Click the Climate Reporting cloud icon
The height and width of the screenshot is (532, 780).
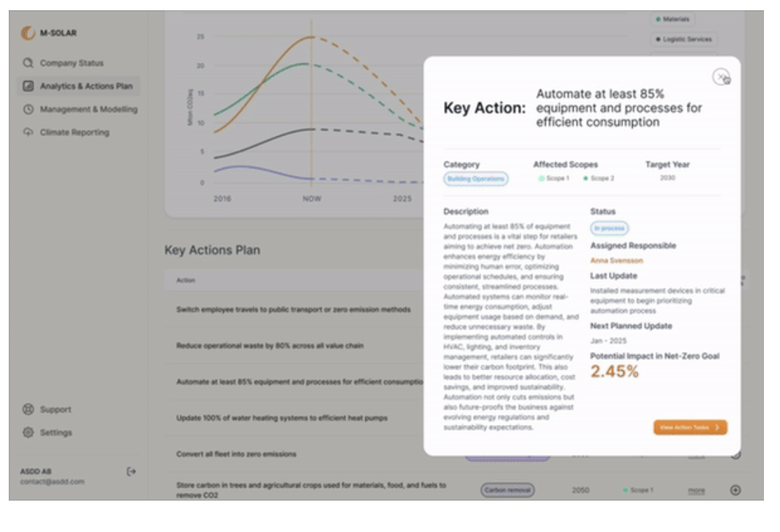coord(28,133)
